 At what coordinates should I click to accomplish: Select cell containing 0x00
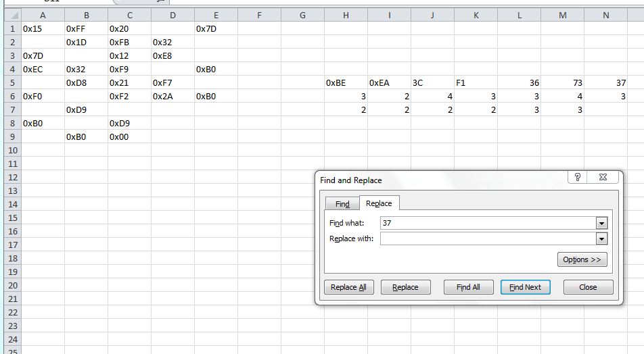tap(129, 137)
